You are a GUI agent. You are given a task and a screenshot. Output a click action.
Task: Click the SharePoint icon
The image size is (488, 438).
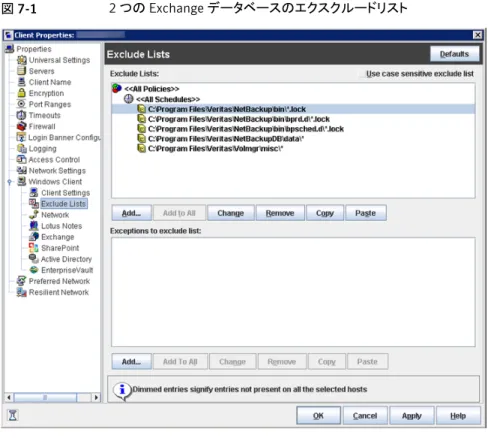34,247
